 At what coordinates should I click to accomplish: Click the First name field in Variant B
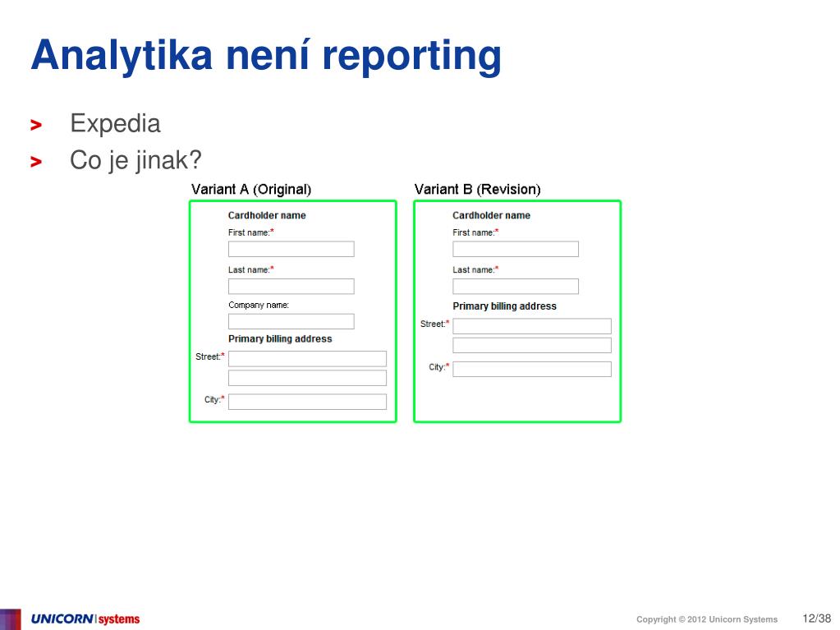click(x=516, y=249)
